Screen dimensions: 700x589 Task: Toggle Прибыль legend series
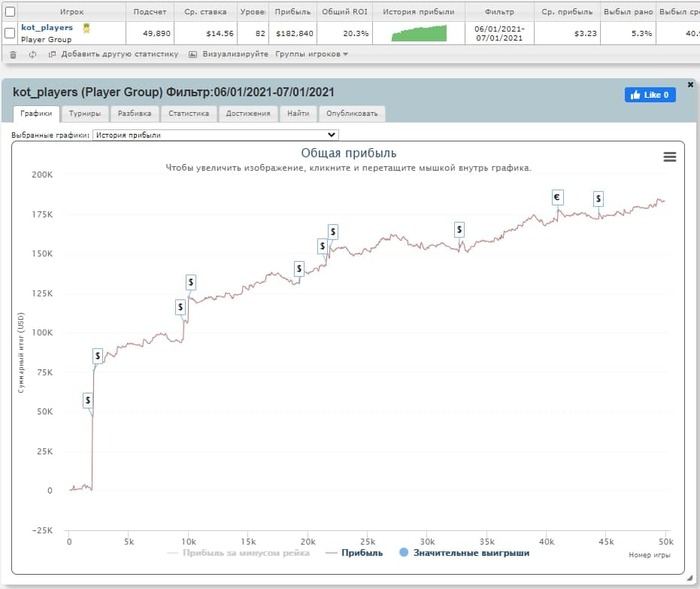tap(354, 553)
